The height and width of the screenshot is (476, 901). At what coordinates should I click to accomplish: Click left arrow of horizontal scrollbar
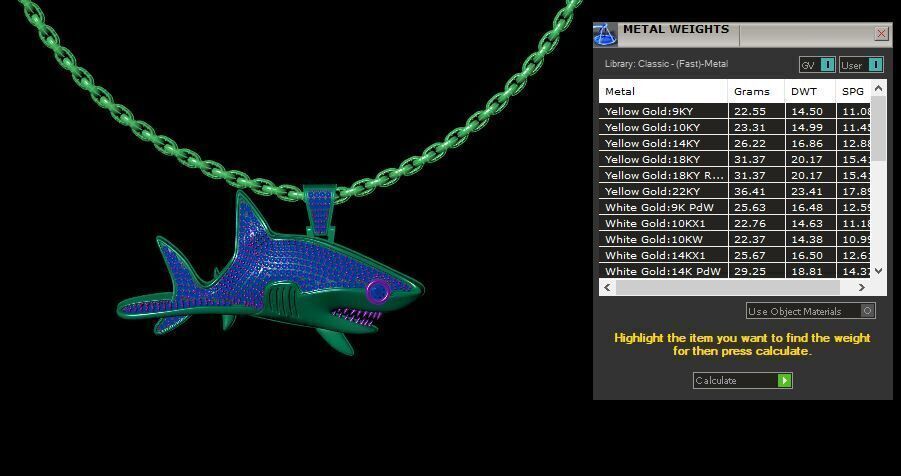pos(607,287)
